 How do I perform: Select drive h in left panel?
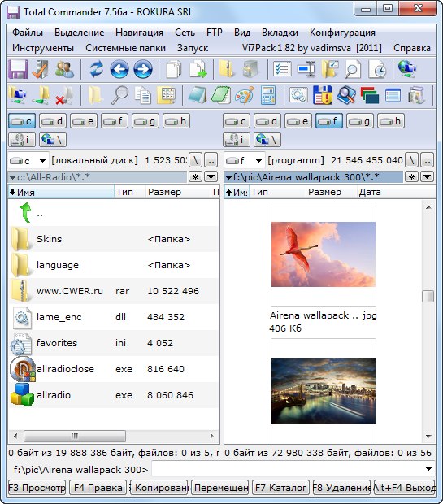[176, 121]
